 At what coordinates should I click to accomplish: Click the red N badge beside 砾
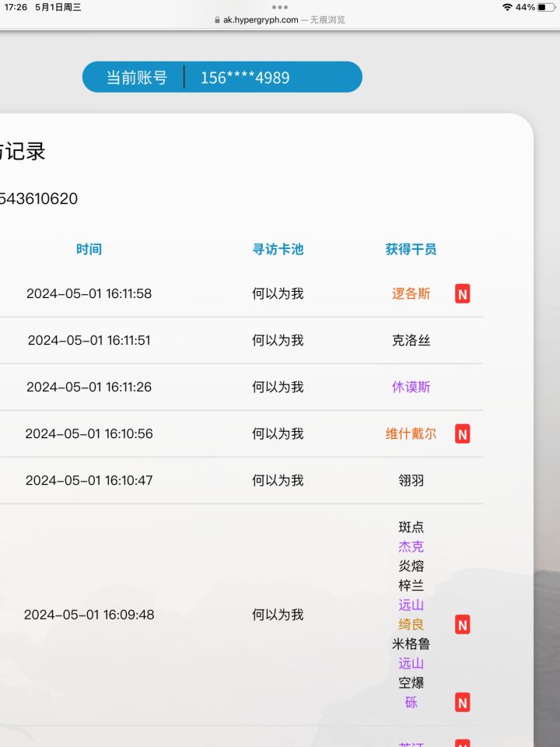(462, 703)
